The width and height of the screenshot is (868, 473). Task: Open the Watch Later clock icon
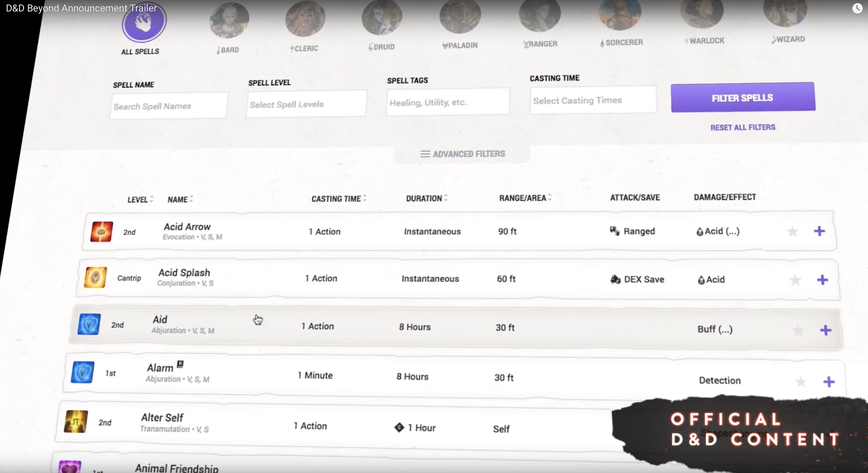[x=857, y=8]
